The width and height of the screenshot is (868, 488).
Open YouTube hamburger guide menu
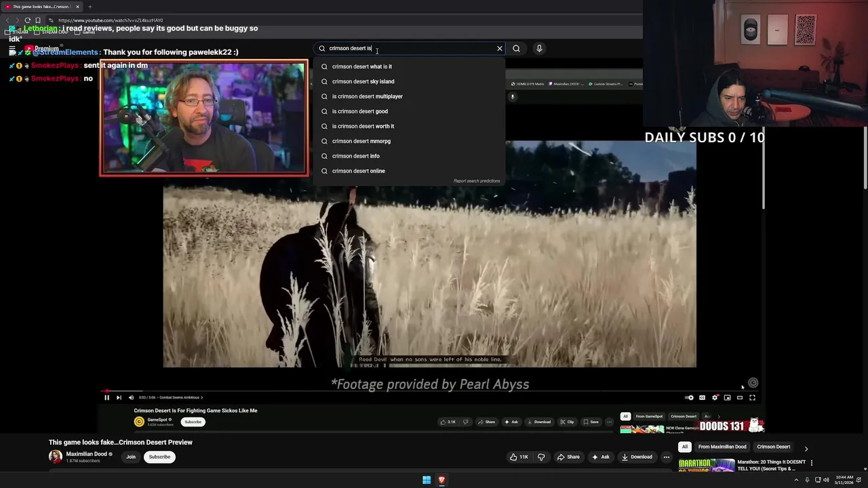coord(12,49)
